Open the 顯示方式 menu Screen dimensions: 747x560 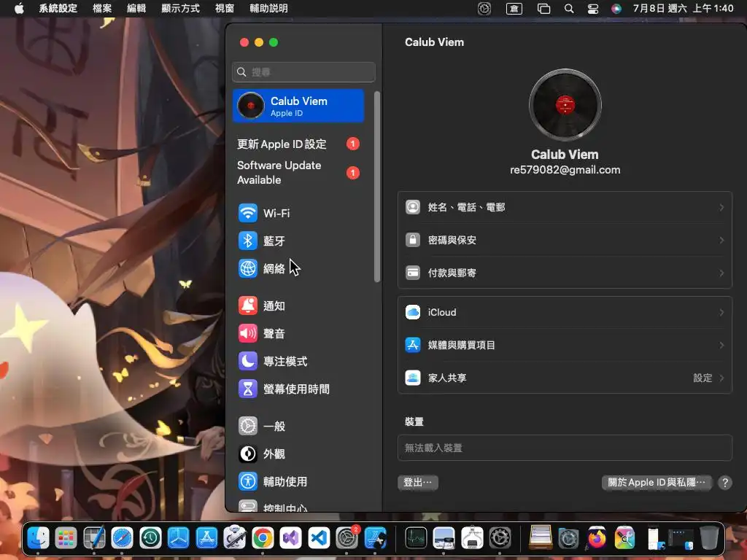click(181, 8)
